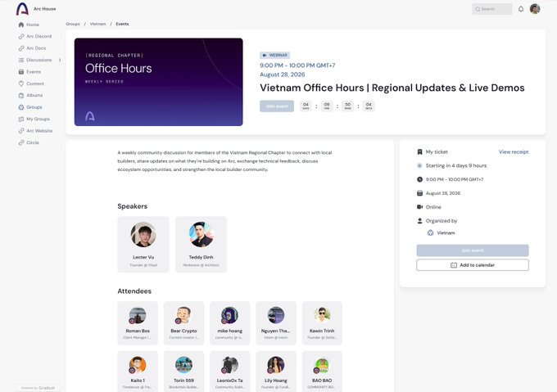The width and height of the screenshot is (557, 392).
Task: Open Events in the sidebar menu
Action: [x=34, y=72]
